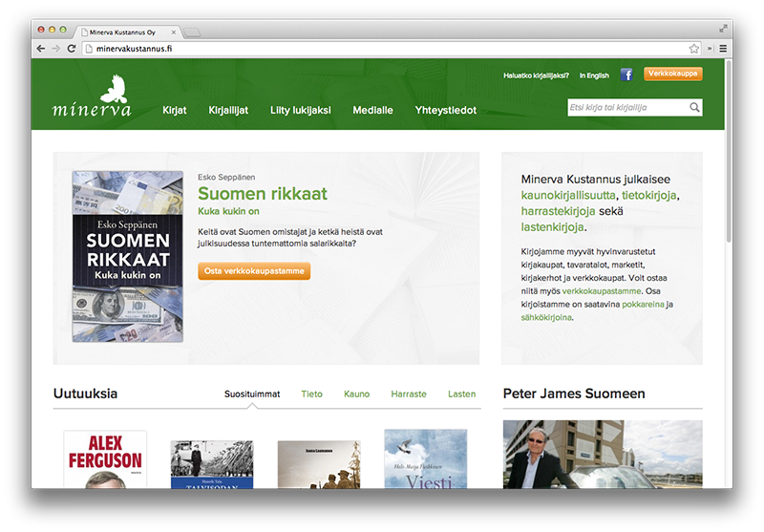The width and height of the screenshot is (764, 532).
Task: Show the Lasten books tab
Action: pyautogui.click(x=461, y=394)
